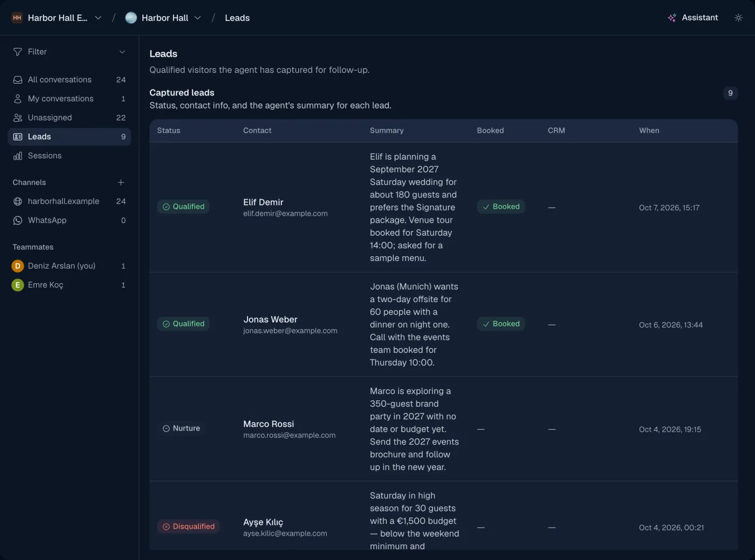Select My conversations

click(x=69, y=99)
